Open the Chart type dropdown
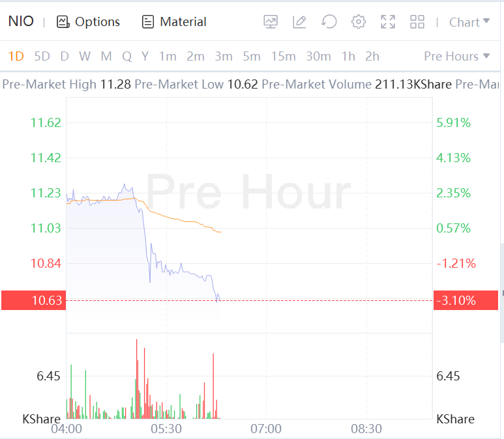Viewport: 504px width, 439px height. 469,22
